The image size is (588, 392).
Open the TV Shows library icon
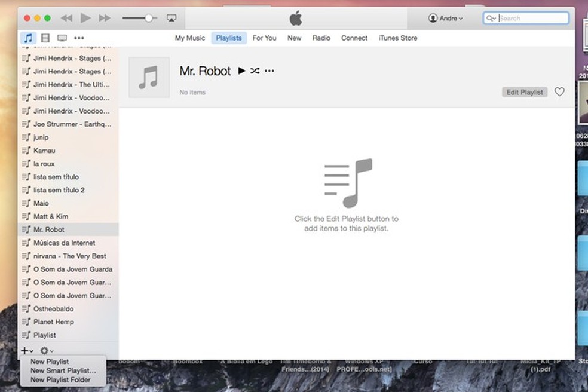pos(62,38)
